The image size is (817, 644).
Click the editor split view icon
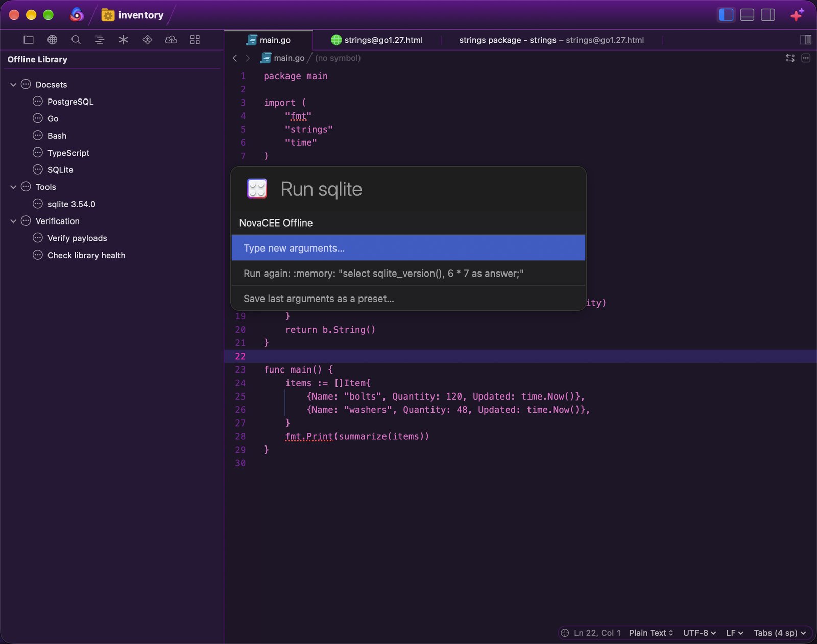[806, 40]
